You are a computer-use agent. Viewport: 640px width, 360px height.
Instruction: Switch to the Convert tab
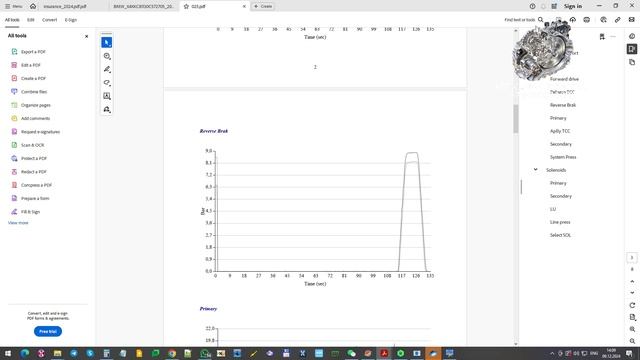tap(49, 20)
